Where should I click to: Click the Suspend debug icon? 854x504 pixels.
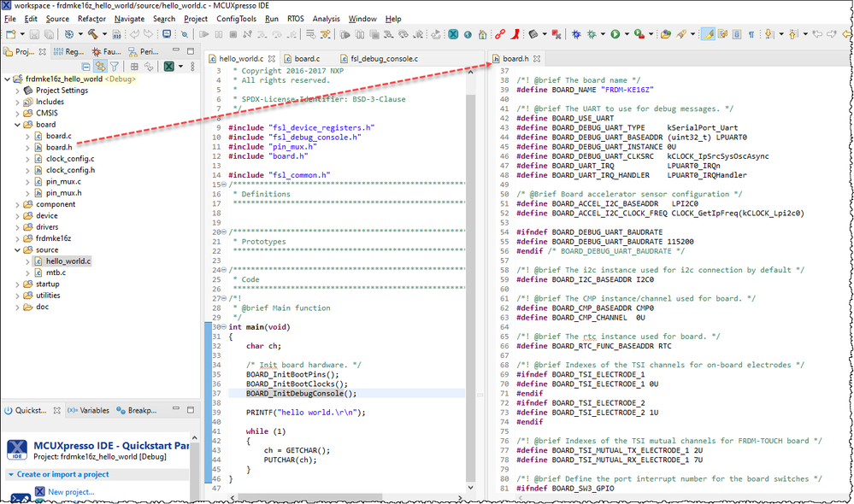coord(218,34)
